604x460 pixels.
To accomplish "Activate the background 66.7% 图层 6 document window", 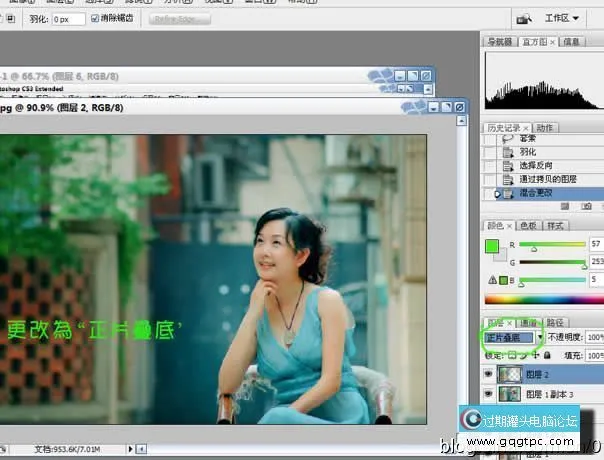I will click(x=185, y=76).
